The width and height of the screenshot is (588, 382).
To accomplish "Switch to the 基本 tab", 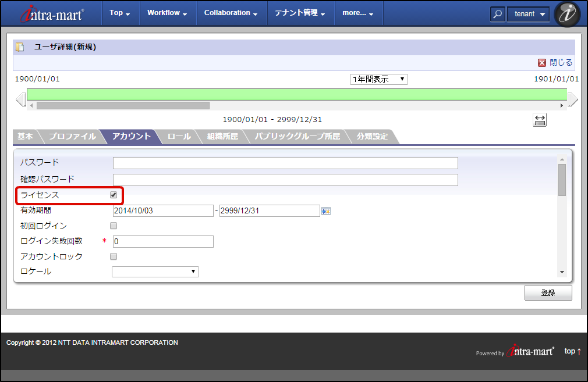I will [25, 137].
